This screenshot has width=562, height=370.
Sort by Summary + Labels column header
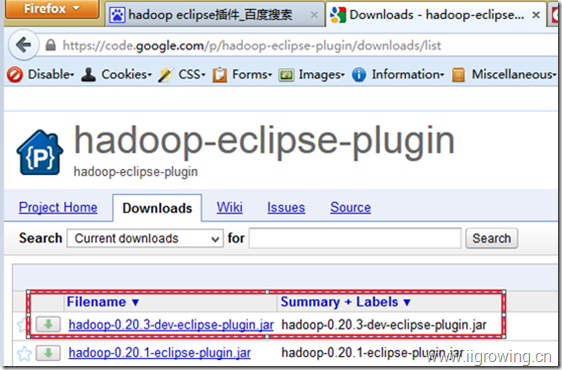(345, 302)
